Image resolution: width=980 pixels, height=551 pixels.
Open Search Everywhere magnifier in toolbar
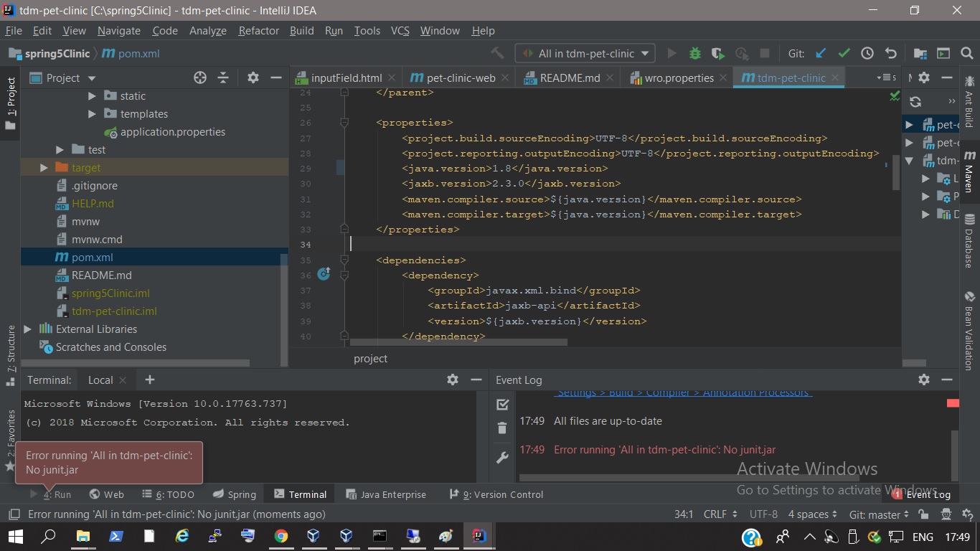pyautogui.click(x=966, y=53)
